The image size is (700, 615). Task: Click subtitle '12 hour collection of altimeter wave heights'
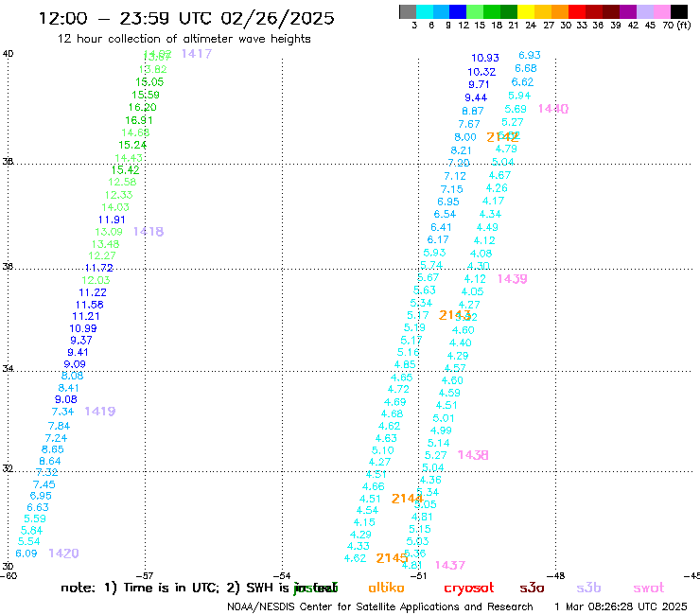tap(184, 39)
